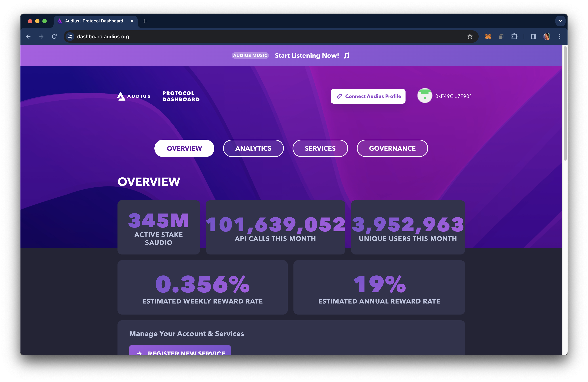Click the Start Listening Now banner link

point(307,56)
